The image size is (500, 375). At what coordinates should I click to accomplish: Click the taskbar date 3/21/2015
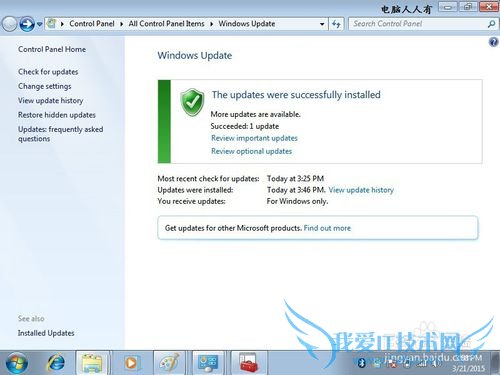468,368
